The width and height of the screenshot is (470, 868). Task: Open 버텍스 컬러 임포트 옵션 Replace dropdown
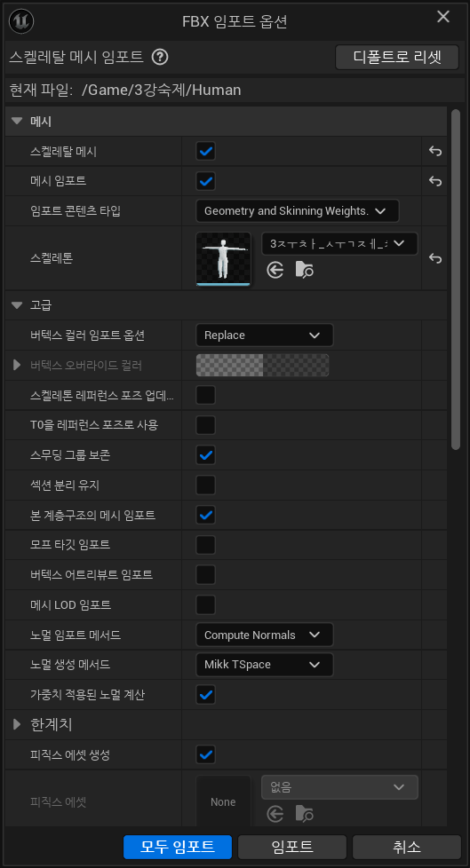pyautogui.click(x=265, y=335)
